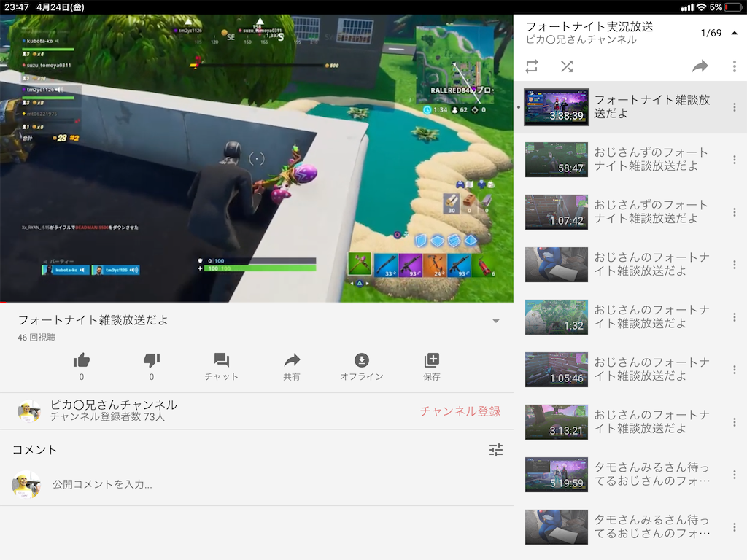Tap the 共有 share arrow under video
The width and height of the screenshot is (747, 560).
pos(292,360)
